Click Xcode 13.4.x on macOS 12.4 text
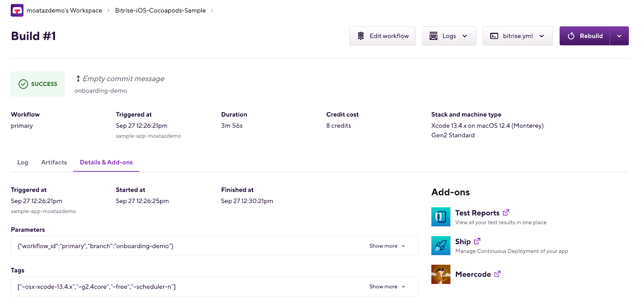The image size is (644, 304). (487, 126)
